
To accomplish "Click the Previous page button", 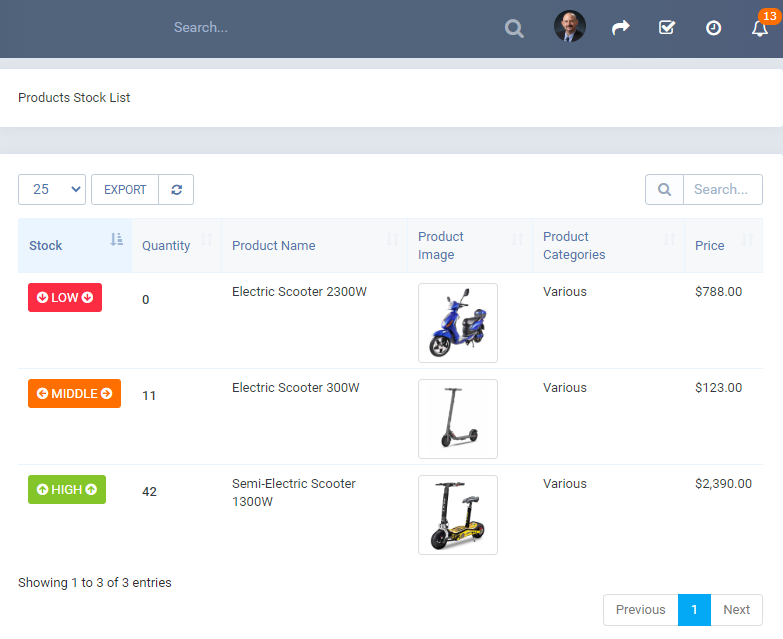I will click(640, 610).
